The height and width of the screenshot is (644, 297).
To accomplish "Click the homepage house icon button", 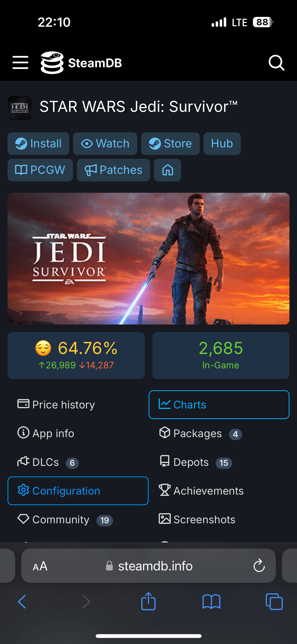I will tap(168, 170).
